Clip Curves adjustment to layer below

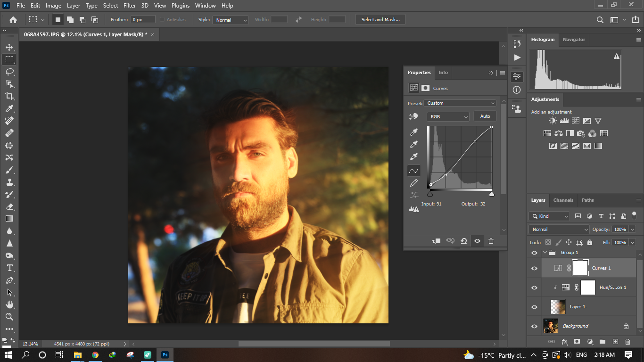click(437, 241)
